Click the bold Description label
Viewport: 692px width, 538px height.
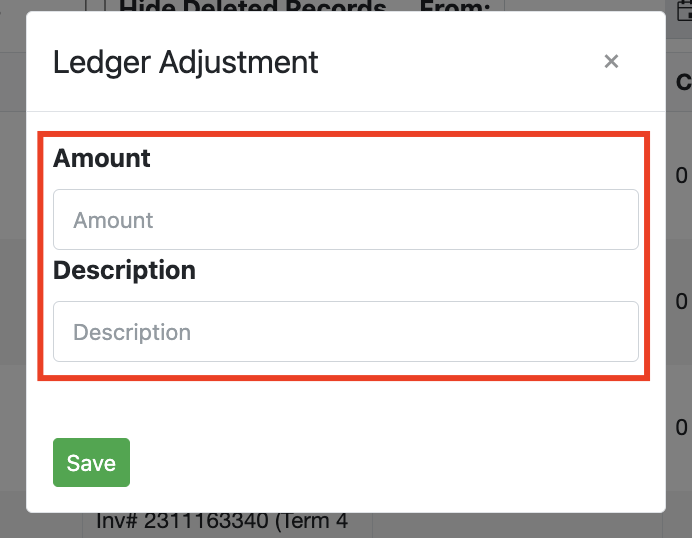click(x=124, y=270)
